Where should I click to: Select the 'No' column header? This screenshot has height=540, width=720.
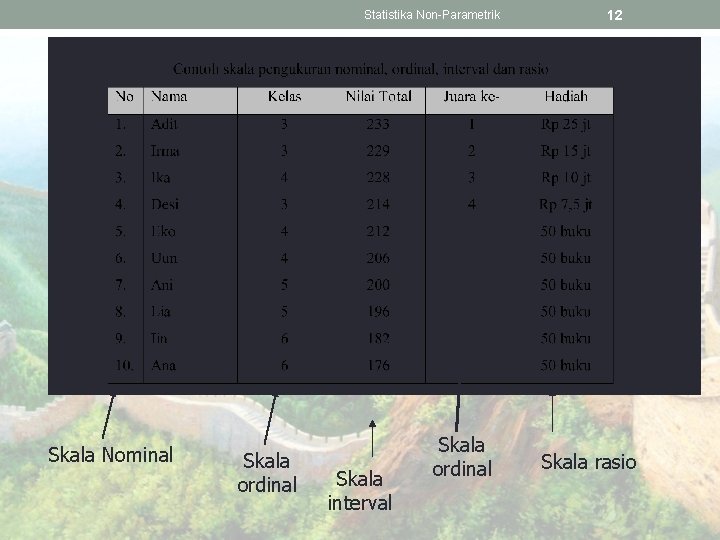[124, 96]
